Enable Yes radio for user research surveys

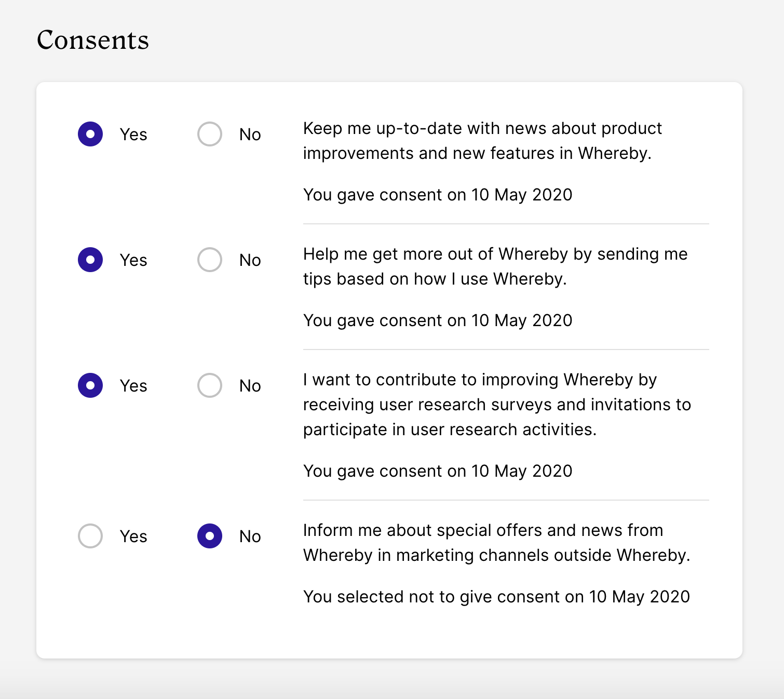(x=90, y=385)
